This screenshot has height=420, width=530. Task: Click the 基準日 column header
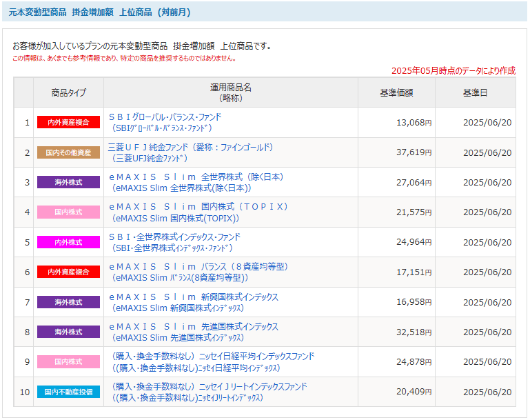[476, 92]
